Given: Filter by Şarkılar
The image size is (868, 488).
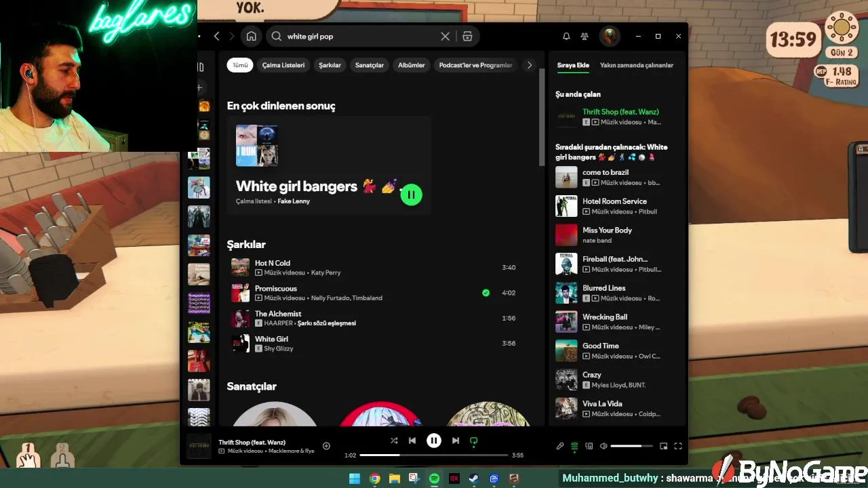Looking at the screenshot, I should click(330, 65).
